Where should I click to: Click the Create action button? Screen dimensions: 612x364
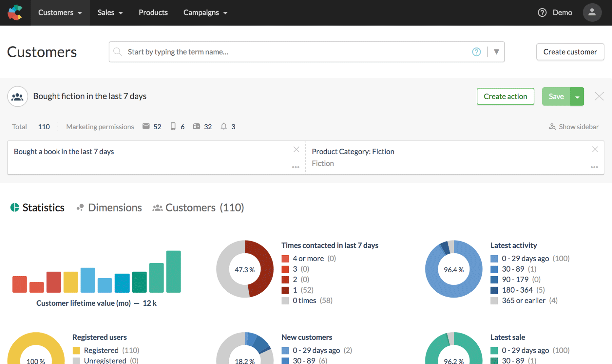[505, 96]
